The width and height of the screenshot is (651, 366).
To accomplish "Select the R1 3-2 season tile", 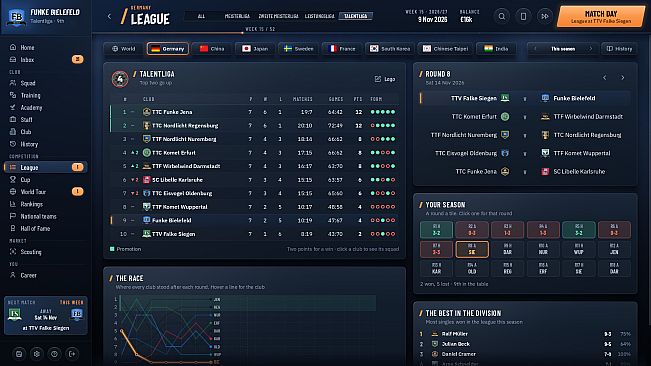I will [x=436, y=230].
